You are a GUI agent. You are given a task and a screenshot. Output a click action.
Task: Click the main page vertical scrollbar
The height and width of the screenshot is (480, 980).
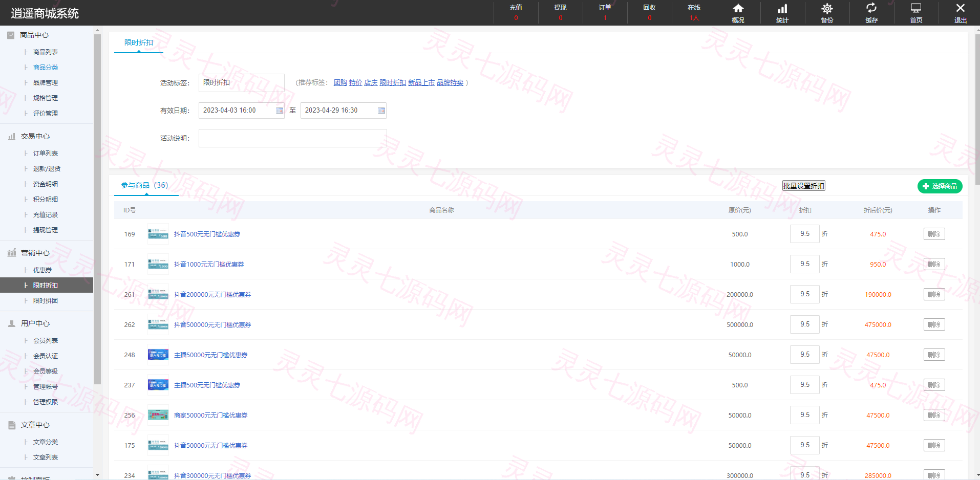(x=977, y=108)
